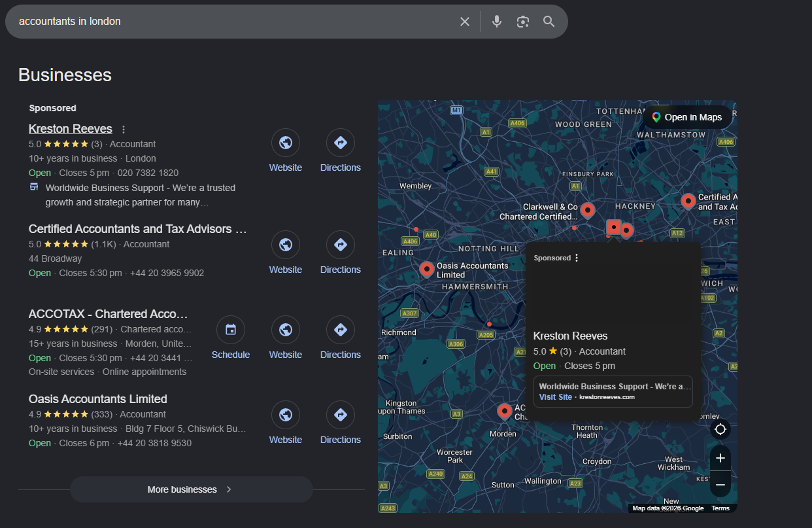Click Worldwide Business Support ad description
Viewport: 812px width, 528px height.
[x=141, y=195]
